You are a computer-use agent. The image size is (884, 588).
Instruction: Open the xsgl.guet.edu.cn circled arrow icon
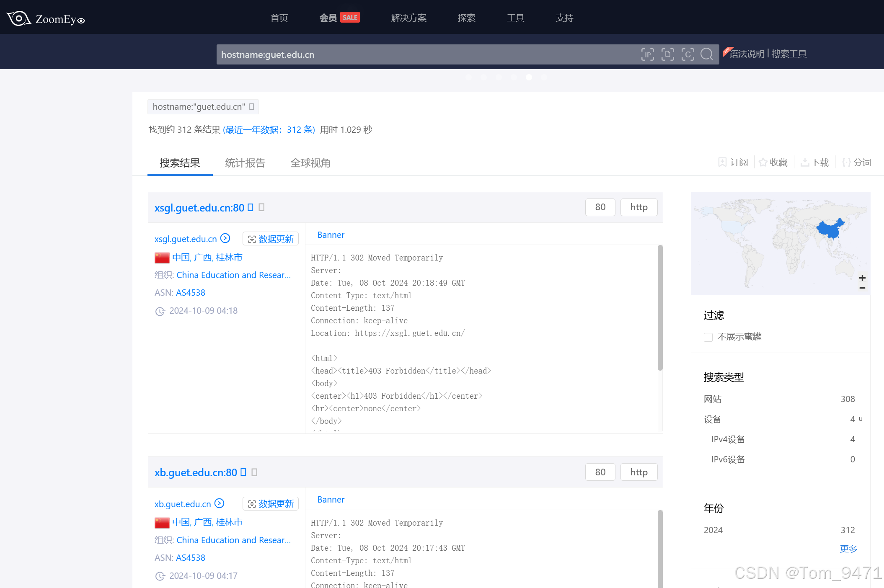click(x=225, y=238)
